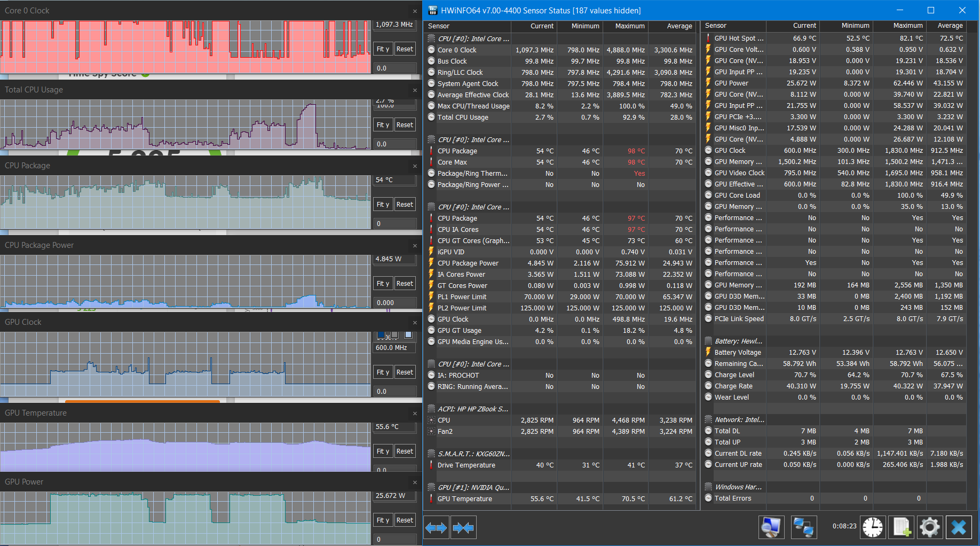This screenshot has width=980, height=546.
Task: Click Fit y in GPU Temperature graph
Action: pos(383,451)
